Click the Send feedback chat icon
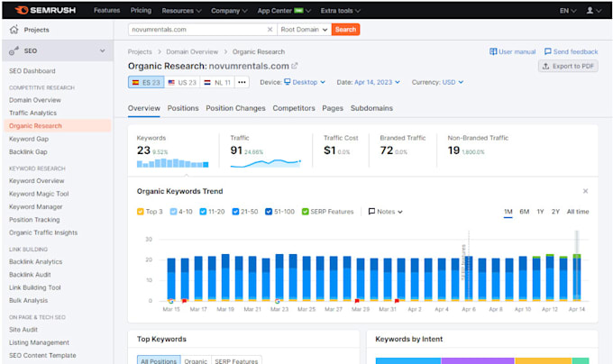The width and height of the screenshot is (613, 364). pos(548,51)
